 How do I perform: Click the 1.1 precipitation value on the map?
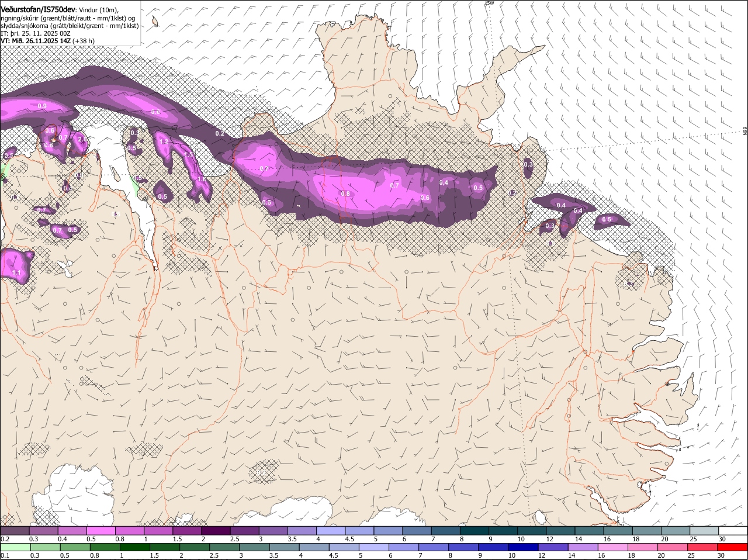click(x=16, y=273)
